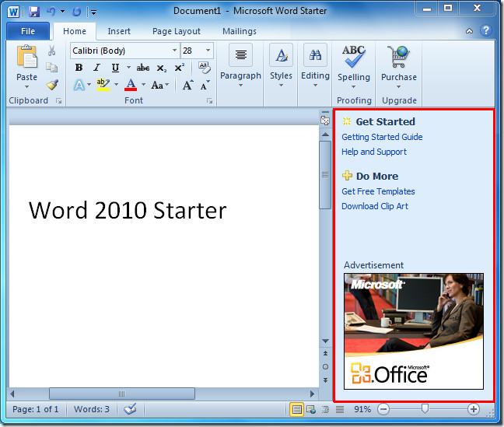Open the File tab
Image resolution: width=504 pixels, height=427 pixels.
pos(28,31)
